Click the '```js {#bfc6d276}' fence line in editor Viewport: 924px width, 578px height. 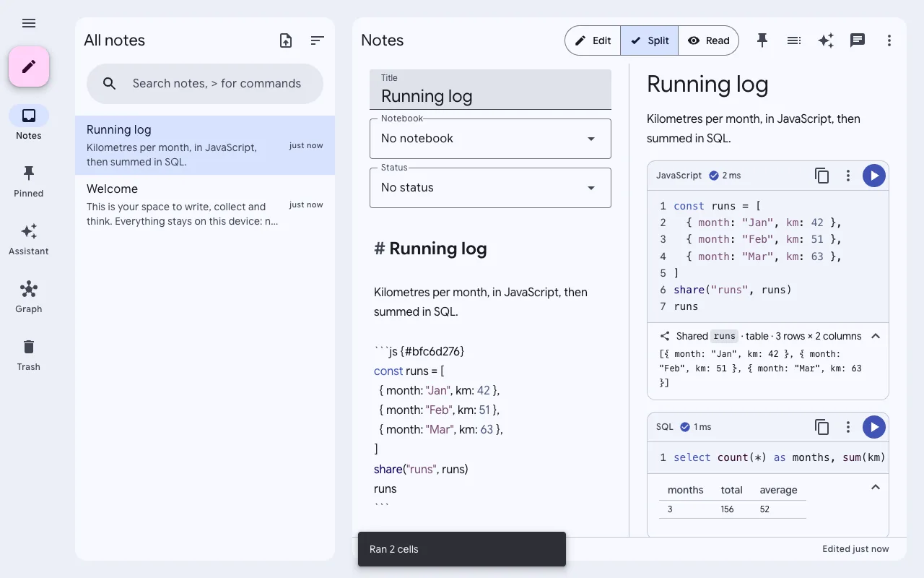click(419, 351)
